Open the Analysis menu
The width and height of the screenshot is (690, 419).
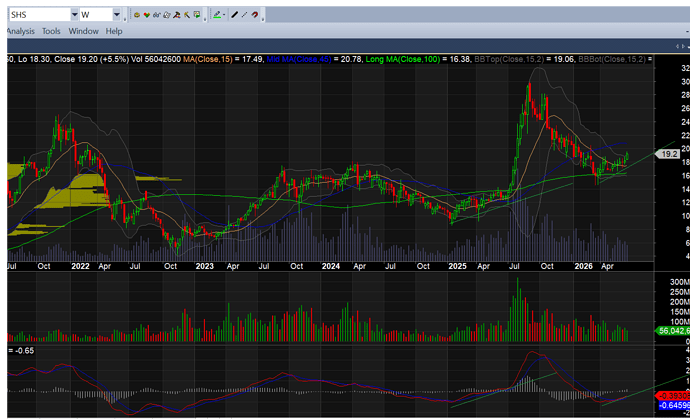click(21, 31)
